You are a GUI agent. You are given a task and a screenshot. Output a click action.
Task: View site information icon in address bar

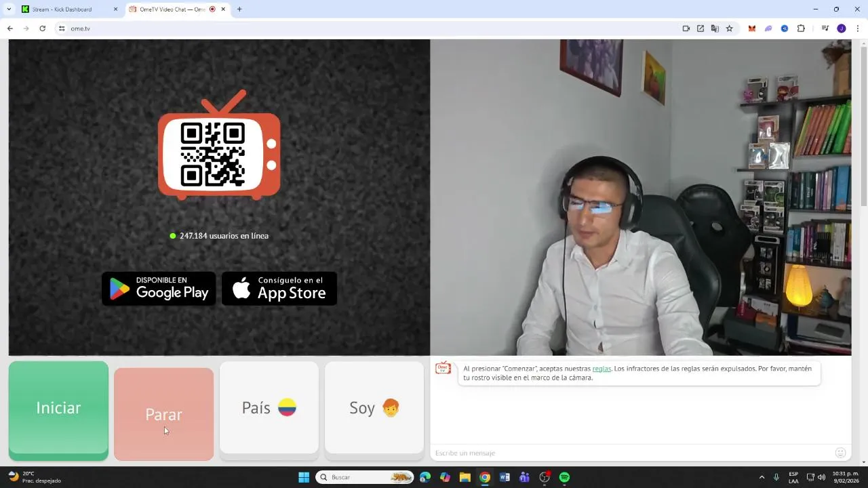click(x=61, y=28)
